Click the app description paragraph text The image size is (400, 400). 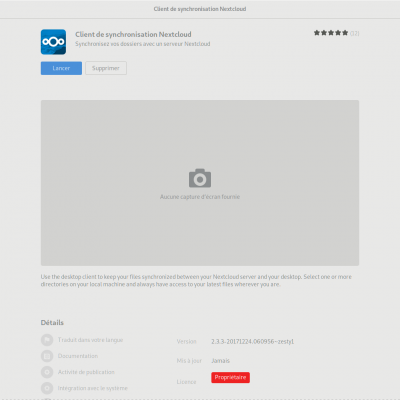coord(196,281)
